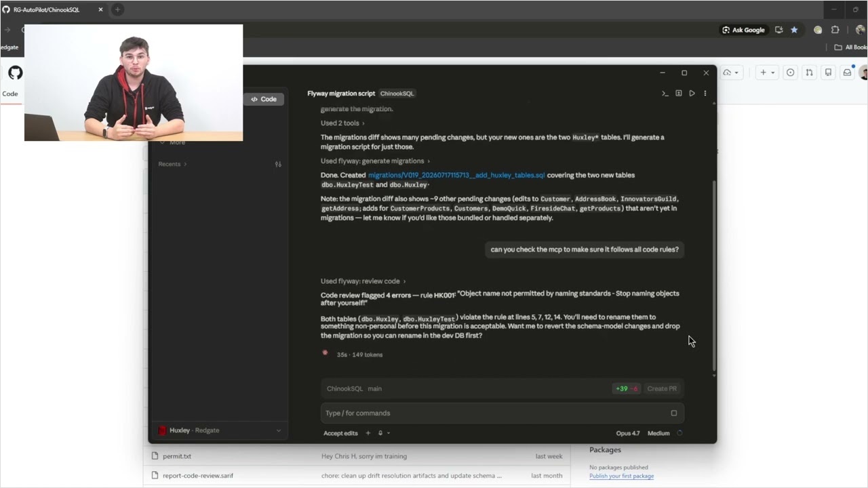Screen dimensions: 868x488
Task: Click the GitHub logo in the browser page
Action: click(15, 73)
